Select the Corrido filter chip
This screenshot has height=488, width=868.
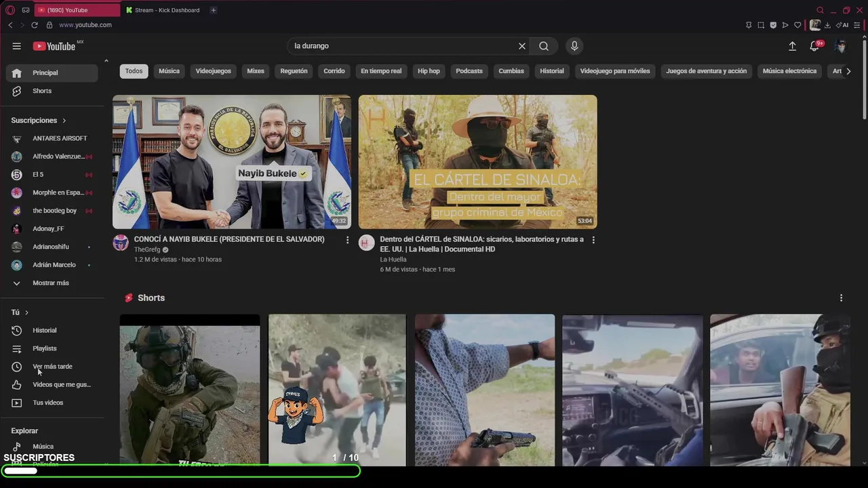[334, 71]
